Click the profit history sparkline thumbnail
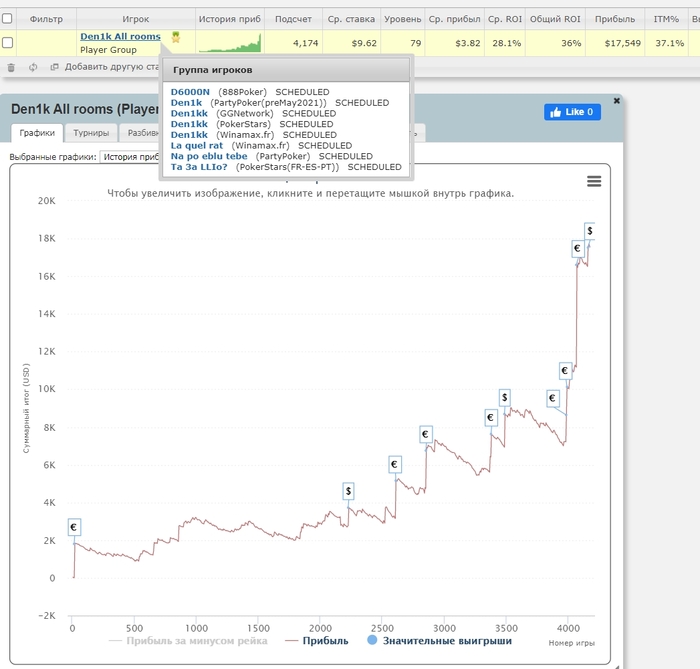The height and width of the screenshot is (669, 700). (x=229, y=43)
